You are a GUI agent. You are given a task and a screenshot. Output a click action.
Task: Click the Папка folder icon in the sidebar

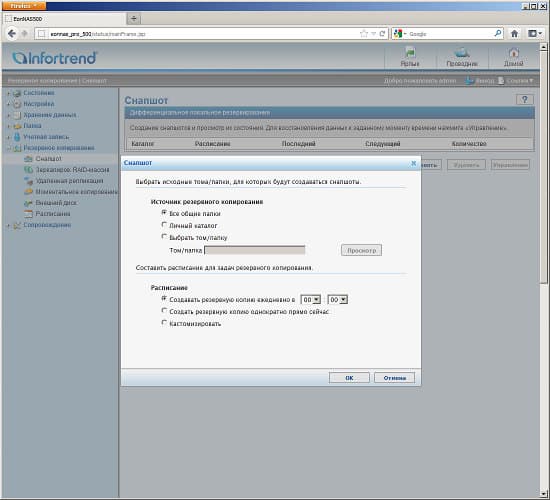click(17, 126)
